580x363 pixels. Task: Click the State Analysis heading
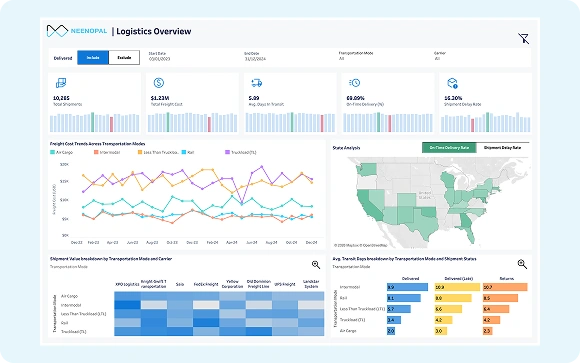346,148
